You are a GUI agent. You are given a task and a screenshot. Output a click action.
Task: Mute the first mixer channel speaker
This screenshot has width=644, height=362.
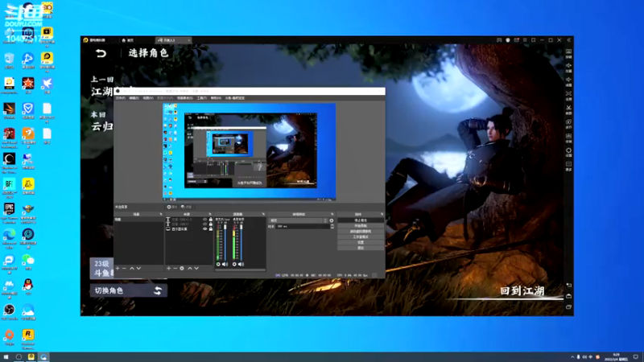[x=225, y=265]
